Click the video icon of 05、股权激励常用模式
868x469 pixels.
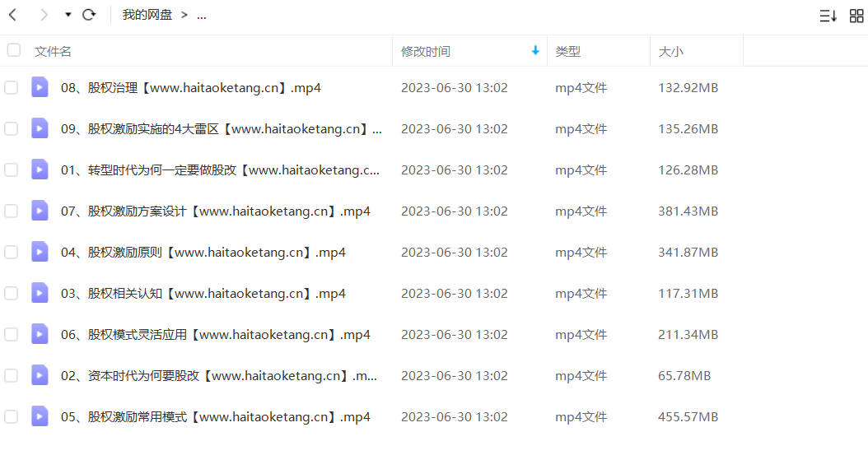tap(40, 416)
